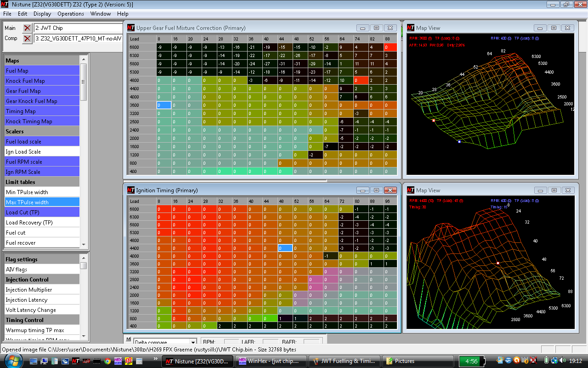
Task: Open the Display menu
Action: (x=42, y=14)
